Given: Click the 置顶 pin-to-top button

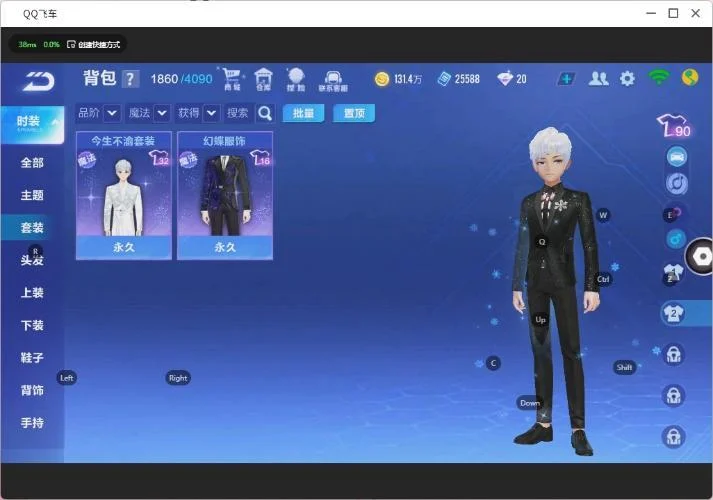Looking at the screenshot, I should point(353,113).
